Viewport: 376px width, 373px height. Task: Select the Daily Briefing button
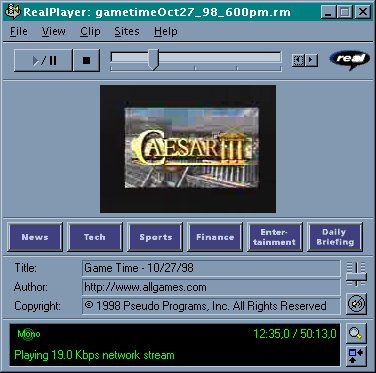(x=335, y=237)
